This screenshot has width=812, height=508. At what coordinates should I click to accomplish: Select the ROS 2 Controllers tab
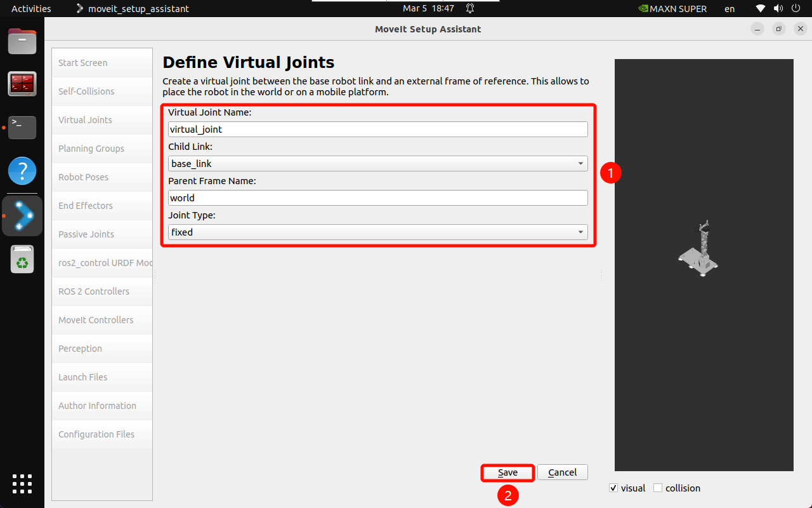(102, 291)
